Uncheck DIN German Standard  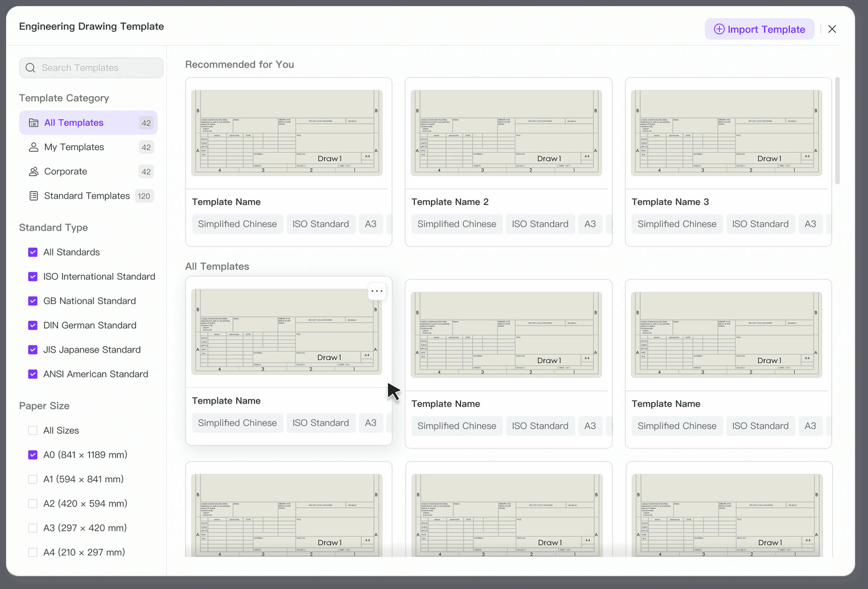click(x=33, y=325)
